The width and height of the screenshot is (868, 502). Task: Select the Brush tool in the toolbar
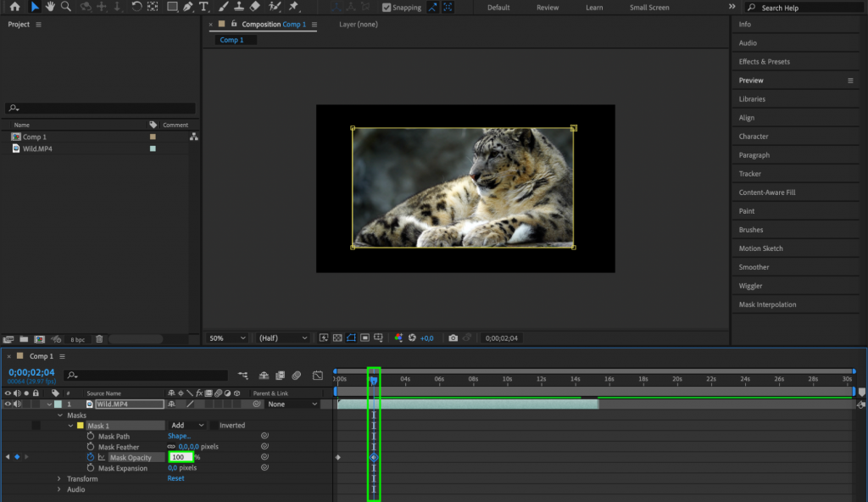[222, 7]
